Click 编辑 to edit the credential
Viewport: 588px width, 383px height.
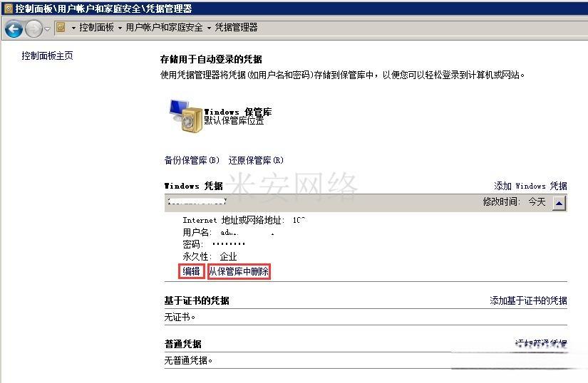(191, 271)
